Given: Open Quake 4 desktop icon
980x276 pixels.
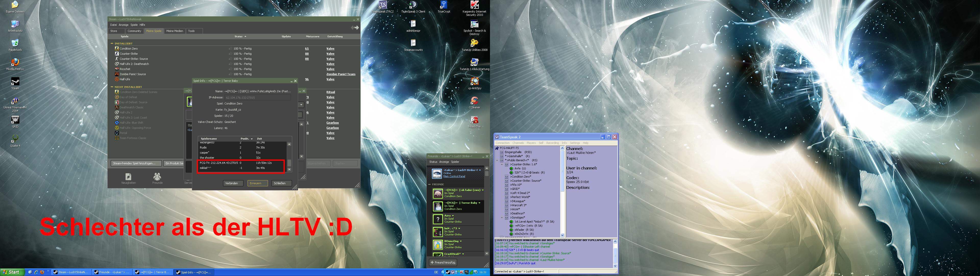Looking at the screenshot, I should 15,139.
